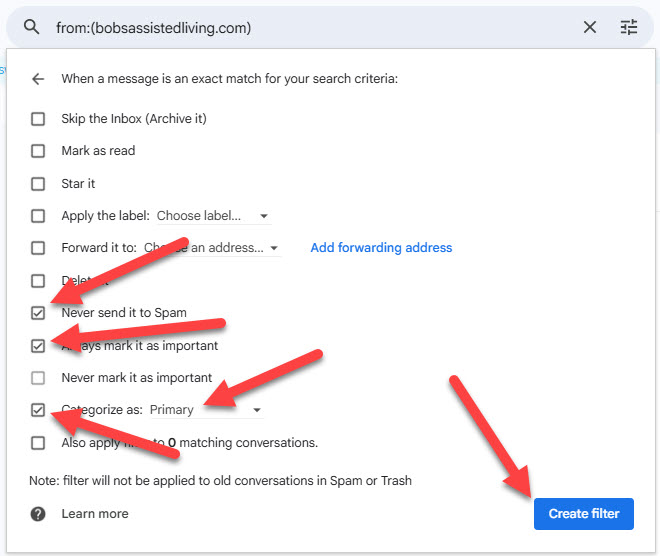Clear the search with X icon
The height and width of the screenshot is (556, 660).
[x=590, y=27]
